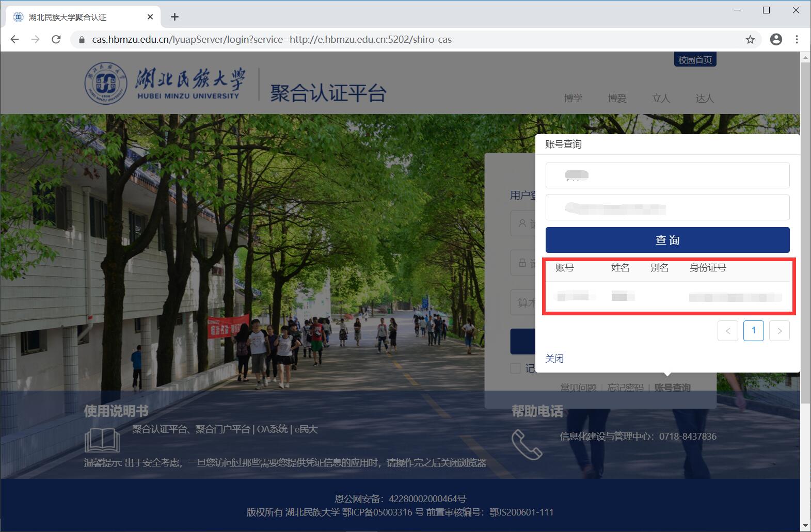Click the scrollbar down arrow
This screenshot has width=811, height=532.
pos(805,526)
